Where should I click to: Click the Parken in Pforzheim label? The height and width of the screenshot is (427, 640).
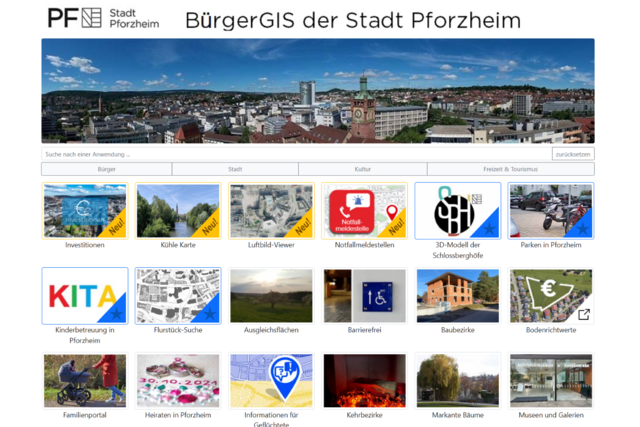551,245
